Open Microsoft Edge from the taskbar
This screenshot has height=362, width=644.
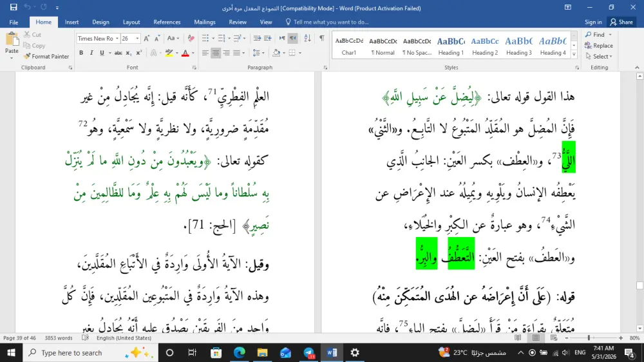[240, 352]
